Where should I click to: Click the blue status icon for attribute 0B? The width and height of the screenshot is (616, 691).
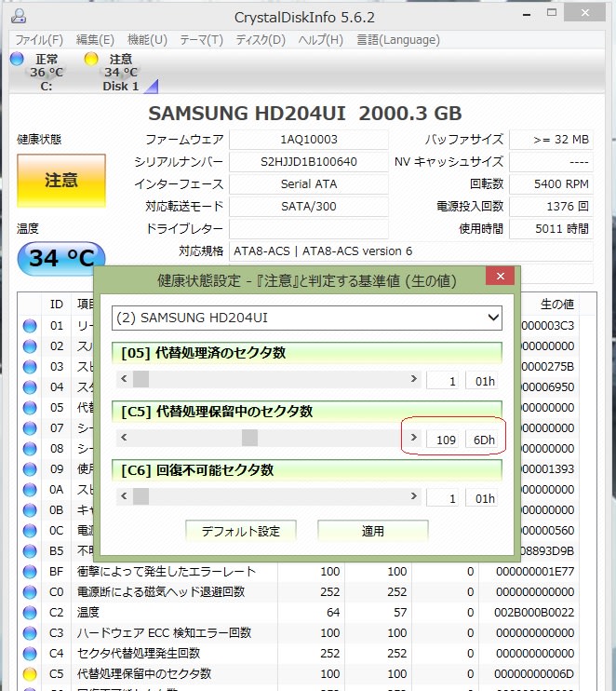tap(30, 510)
